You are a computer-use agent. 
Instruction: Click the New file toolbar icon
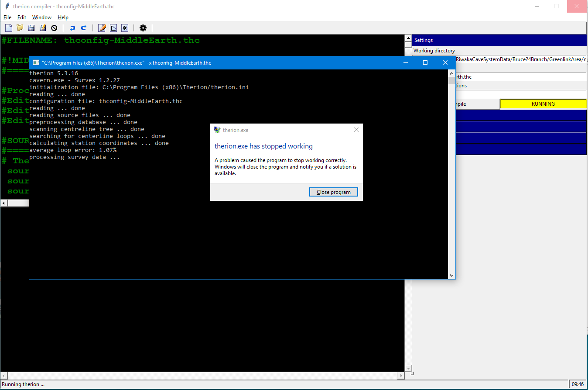click(x=8, y=28)
